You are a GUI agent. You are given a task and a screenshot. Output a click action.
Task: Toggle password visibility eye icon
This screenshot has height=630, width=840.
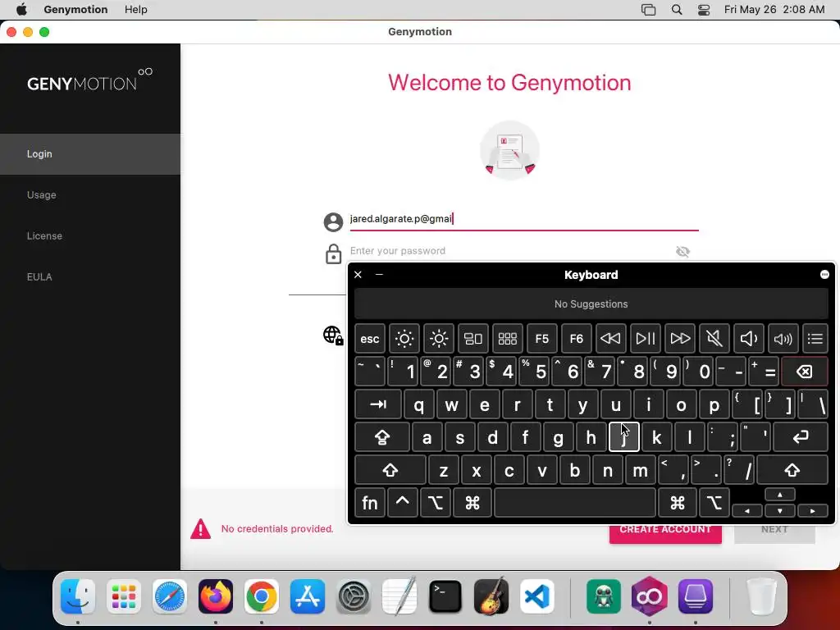(x=682, y=251)
